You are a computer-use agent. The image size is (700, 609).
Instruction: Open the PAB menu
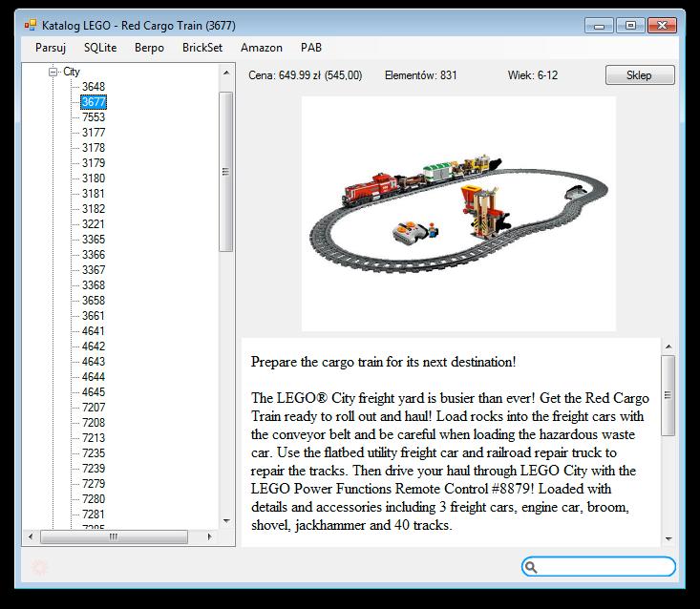pyautogui.click(x=311, y=48)
